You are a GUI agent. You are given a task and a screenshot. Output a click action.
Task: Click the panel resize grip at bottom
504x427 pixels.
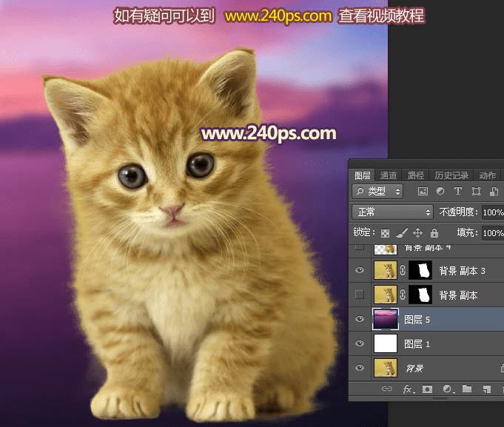[440, 398]
